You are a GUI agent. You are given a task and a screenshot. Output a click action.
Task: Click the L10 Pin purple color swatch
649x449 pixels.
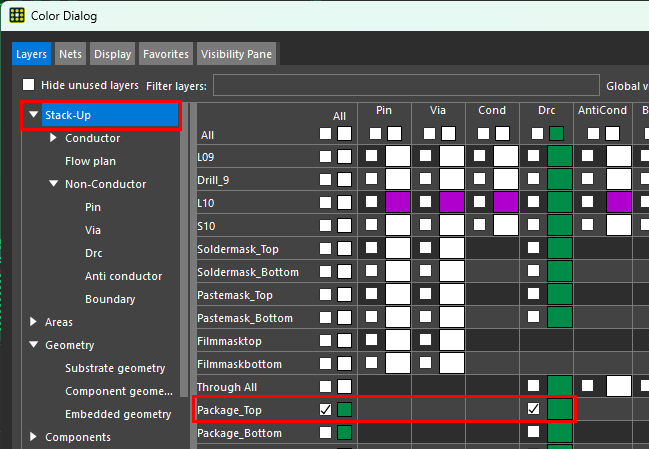click(398, 203)
